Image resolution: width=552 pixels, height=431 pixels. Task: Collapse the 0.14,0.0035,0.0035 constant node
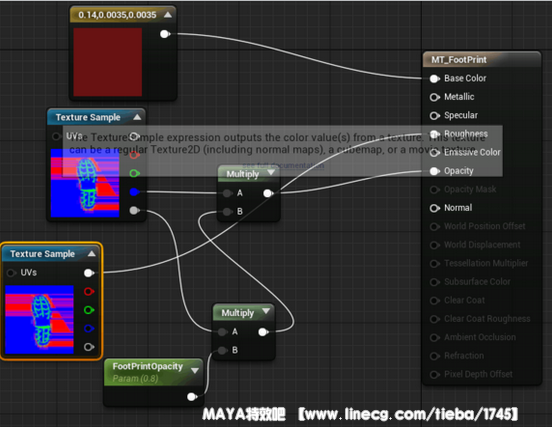168,15
